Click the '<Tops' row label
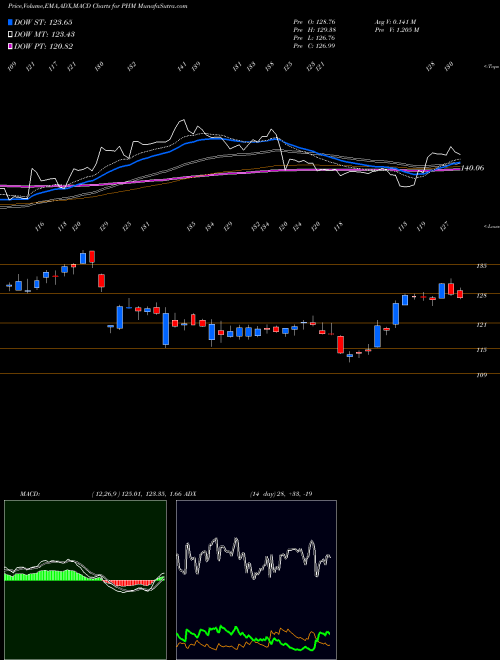 (x=491, y=67)
